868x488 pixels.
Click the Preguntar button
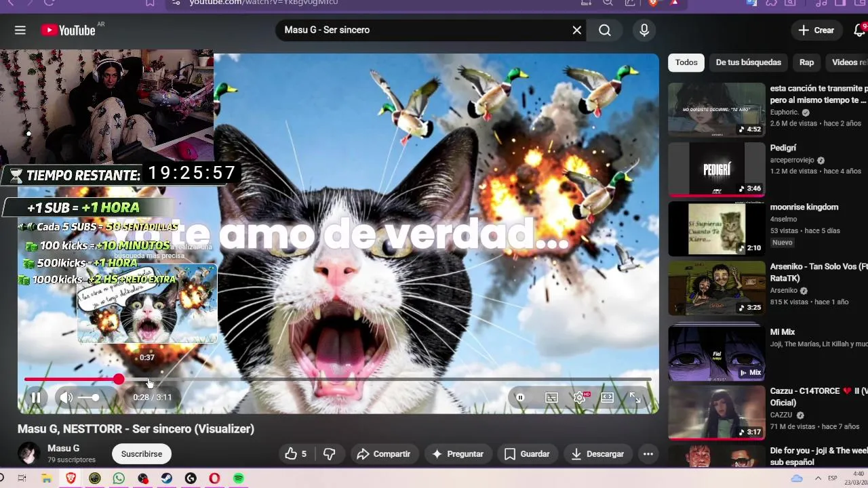click(x=458, y=454)
